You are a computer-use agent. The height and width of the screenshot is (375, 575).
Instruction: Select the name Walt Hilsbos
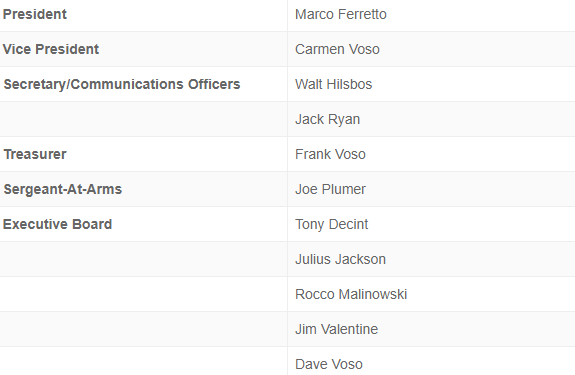coord(334,84)
